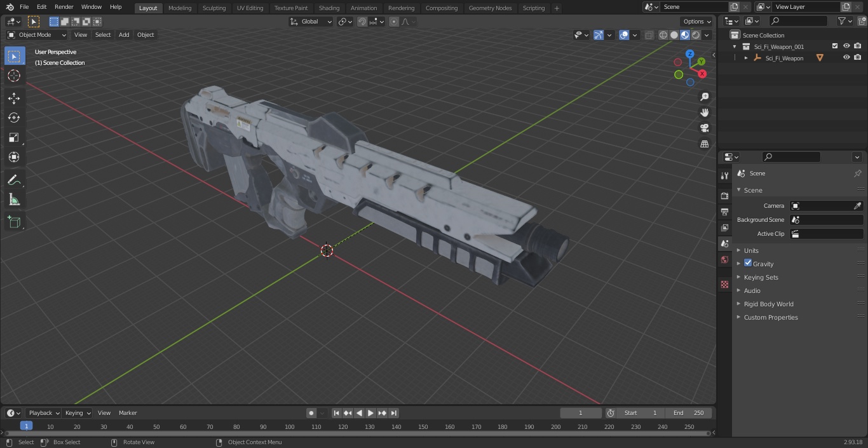Viewport: 868px width, 448px height.
Task: Toggle proportional editing button
Action: click(x=394, y=22)
